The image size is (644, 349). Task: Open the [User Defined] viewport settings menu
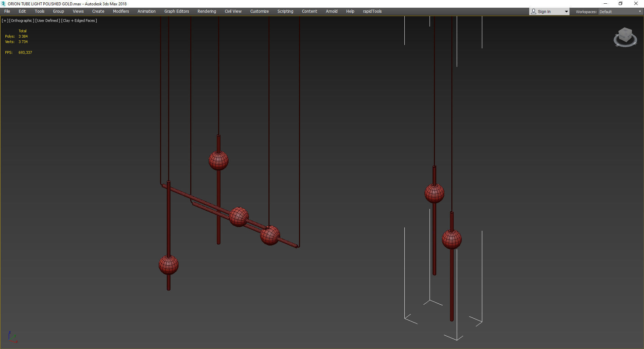[x=48, y=20]
